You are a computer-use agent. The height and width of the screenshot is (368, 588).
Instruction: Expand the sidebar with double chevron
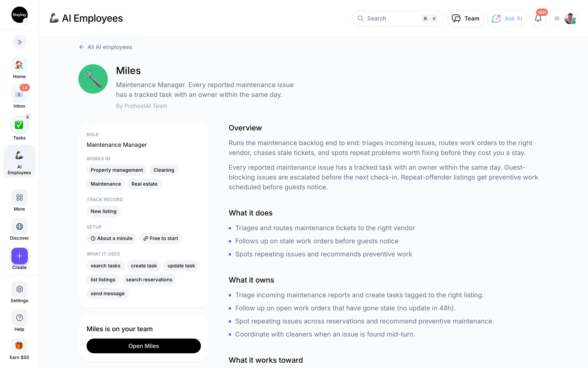point(19,42)
